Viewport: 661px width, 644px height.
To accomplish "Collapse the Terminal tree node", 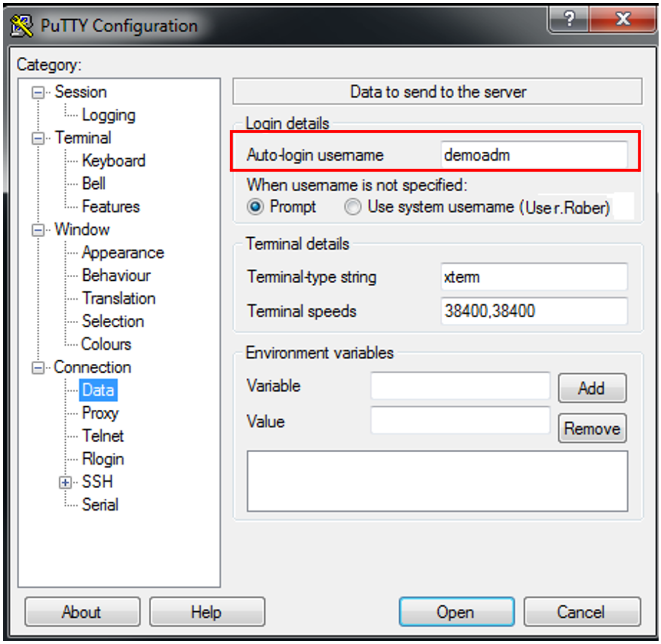I will [38, 138].
